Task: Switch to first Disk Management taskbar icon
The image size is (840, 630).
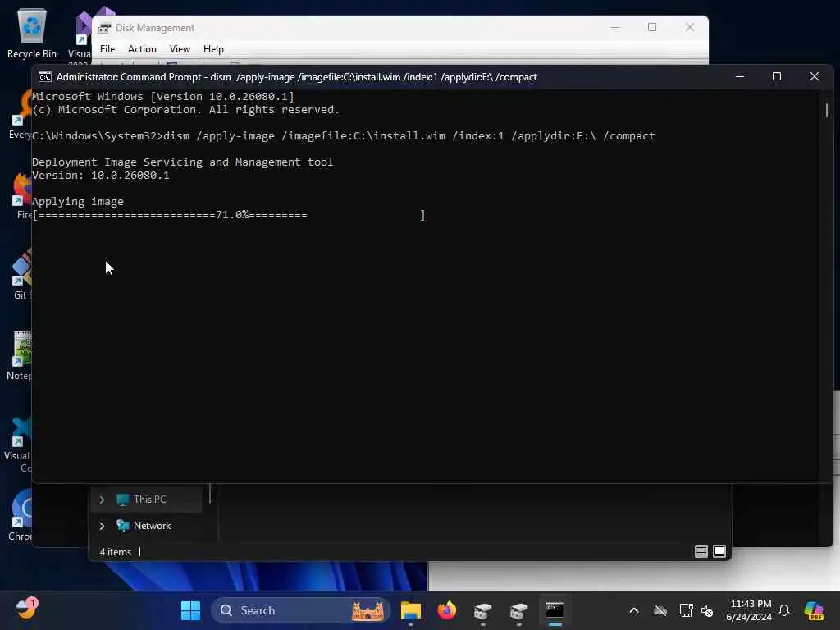Action: (482, 610)
